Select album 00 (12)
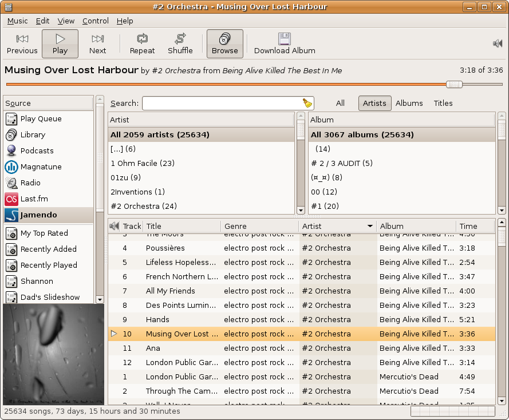This screenshot has width=509, height=420. (402, 192)
